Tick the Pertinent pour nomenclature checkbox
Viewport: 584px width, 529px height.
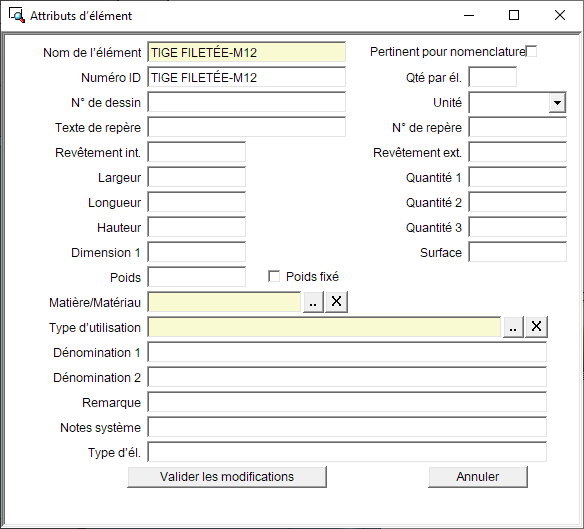click(x=531, y=51)
